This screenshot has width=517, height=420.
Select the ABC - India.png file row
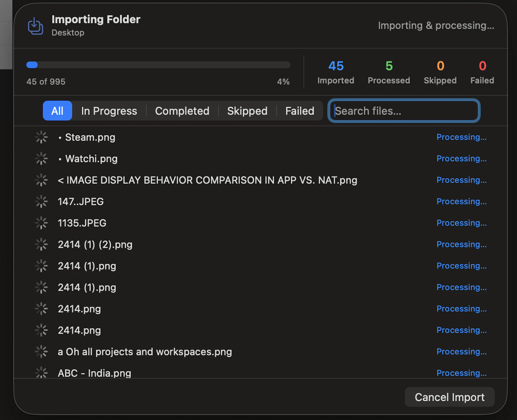260,372
